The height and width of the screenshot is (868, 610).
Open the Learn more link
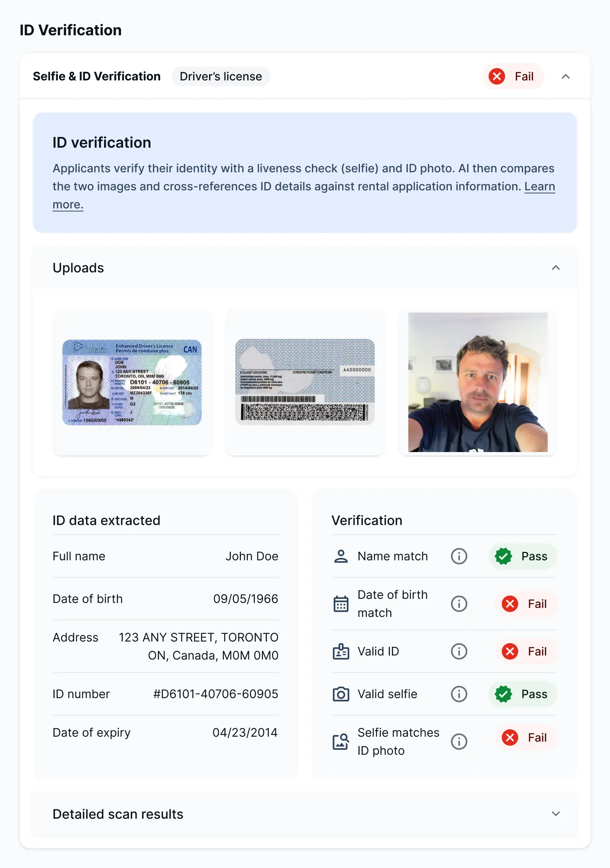tap(539, 187)
